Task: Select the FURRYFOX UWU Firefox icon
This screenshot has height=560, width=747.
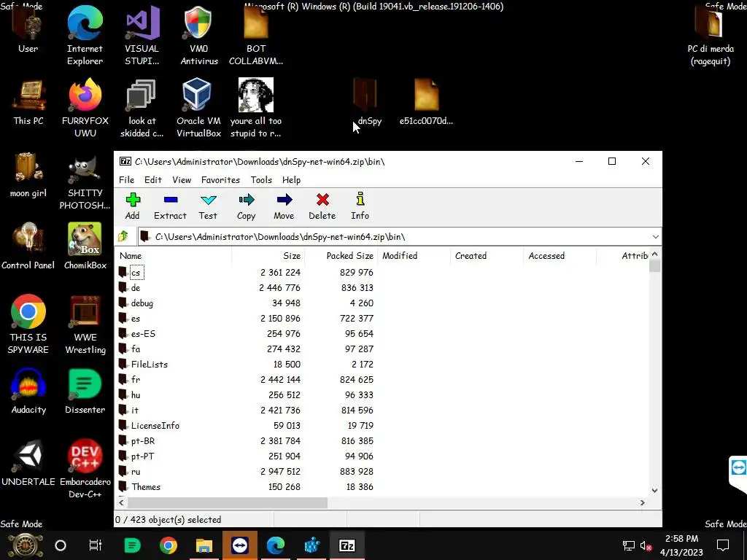Action: pos(85,108)
